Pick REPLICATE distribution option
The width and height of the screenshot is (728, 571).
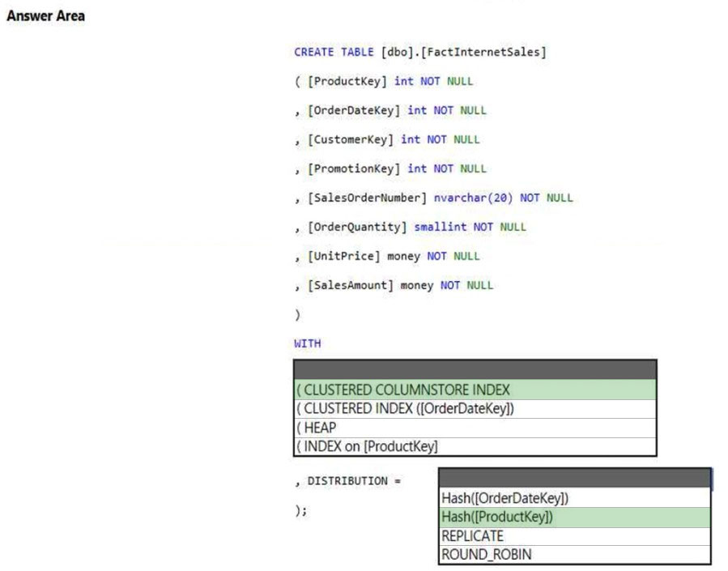pyautogui.click(x=574, y=536)
